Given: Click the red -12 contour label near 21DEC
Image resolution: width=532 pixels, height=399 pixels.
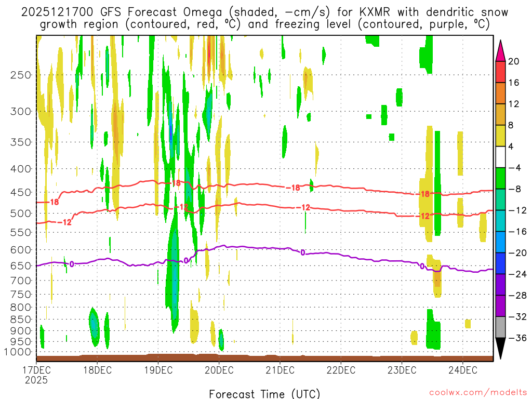Looking at the screenshot, I should coord(303,207).
